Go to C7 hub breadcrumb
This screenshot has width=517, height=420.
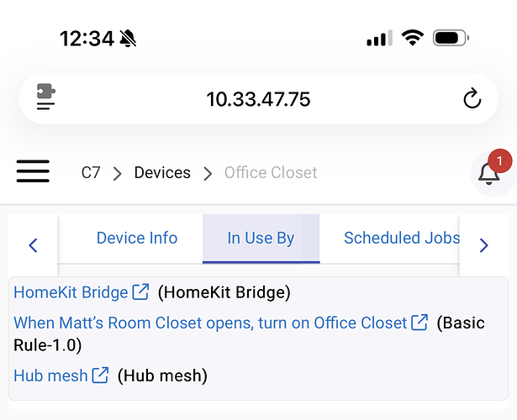point(91,172)
